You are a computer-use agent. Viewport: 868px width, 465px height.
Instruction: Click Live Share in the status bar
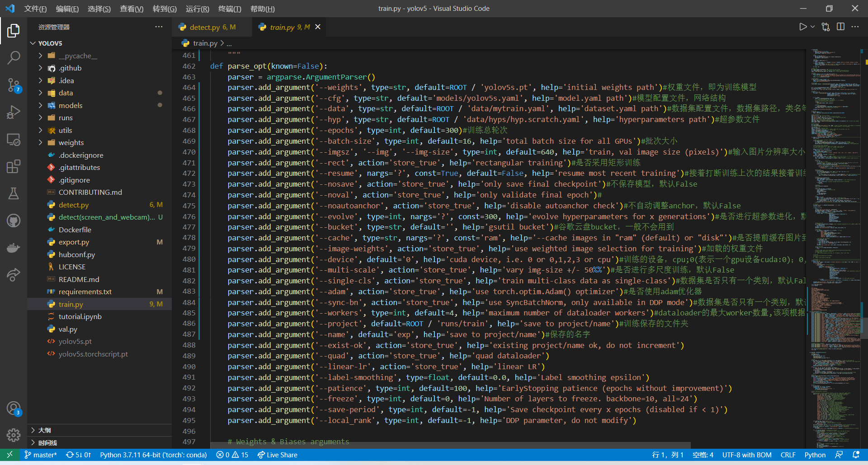pyautogui.click(x=278, y=455)
